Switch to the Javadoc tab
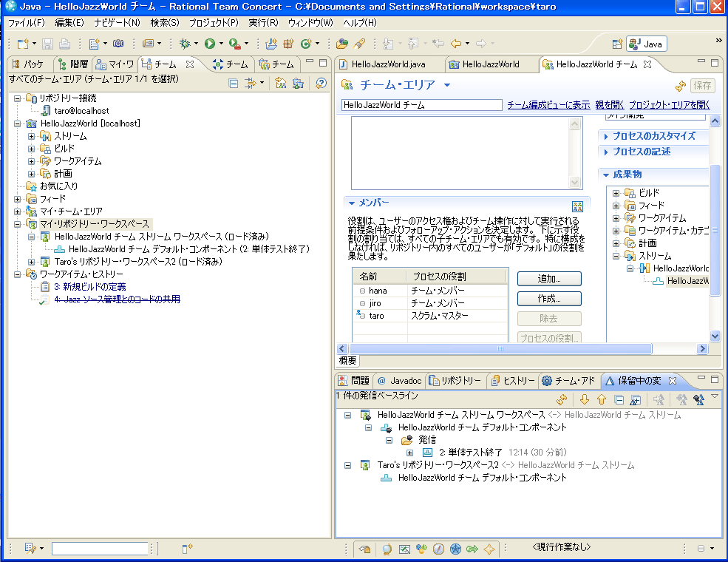This screenshot has width=728, height=562. [400, 381]
